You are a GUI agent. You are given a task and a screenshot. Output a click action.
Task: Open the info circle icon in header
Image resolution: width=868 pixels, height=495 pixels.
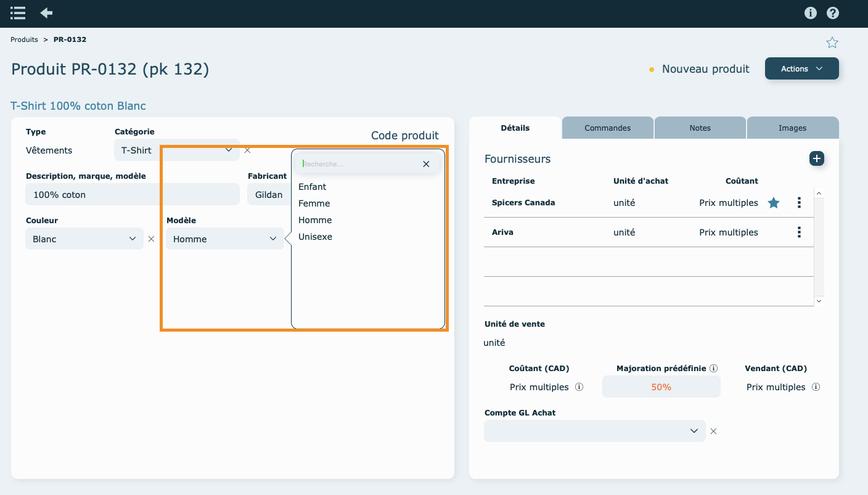click(x=811, y=13)
